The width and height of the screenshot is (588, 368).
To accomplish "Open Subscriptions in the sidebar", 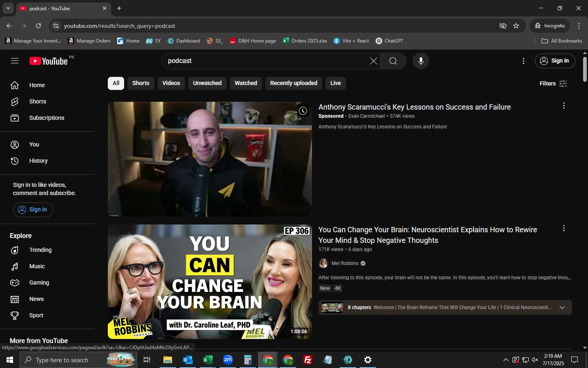I will (x=47, y=118).
